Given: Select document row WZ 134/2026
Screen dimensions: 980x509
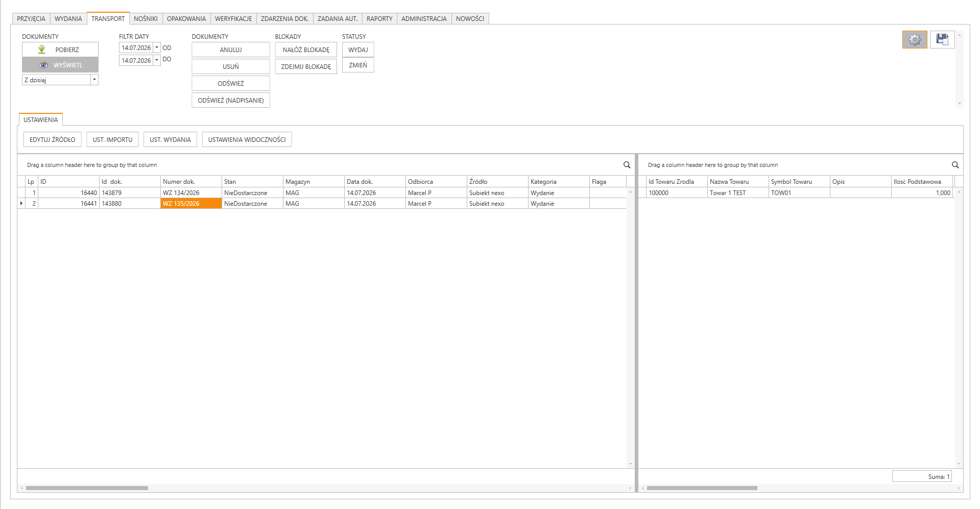Looking at the screenshot, I should click(322, 192).
